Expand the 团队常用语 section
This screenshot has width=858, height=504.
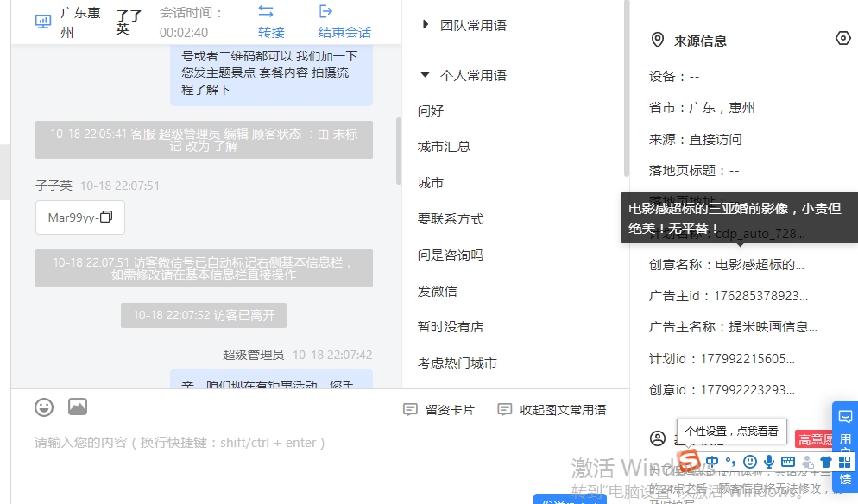pos(426,25)
